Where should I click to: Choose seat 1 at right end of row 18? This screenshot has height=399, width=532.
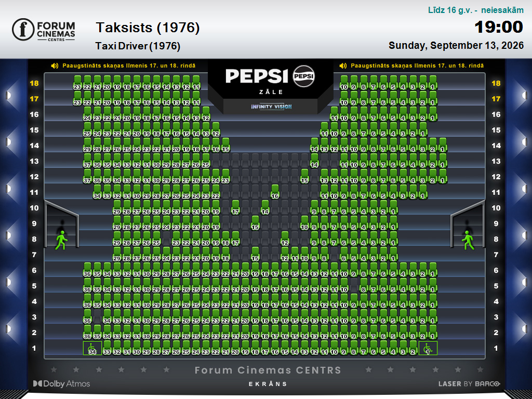[433, 83]
